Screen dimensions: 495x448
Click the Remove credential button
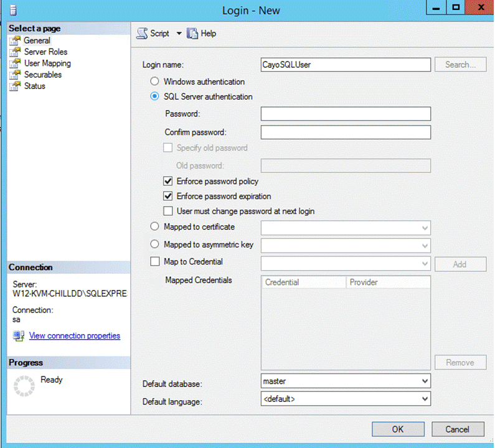click(x=460, y=363)
